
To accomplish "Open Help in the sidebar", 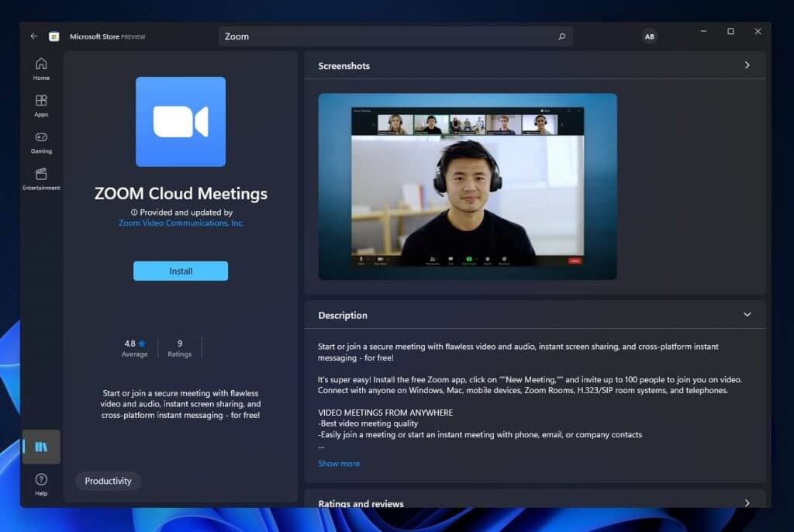I will tap(41, 484).
